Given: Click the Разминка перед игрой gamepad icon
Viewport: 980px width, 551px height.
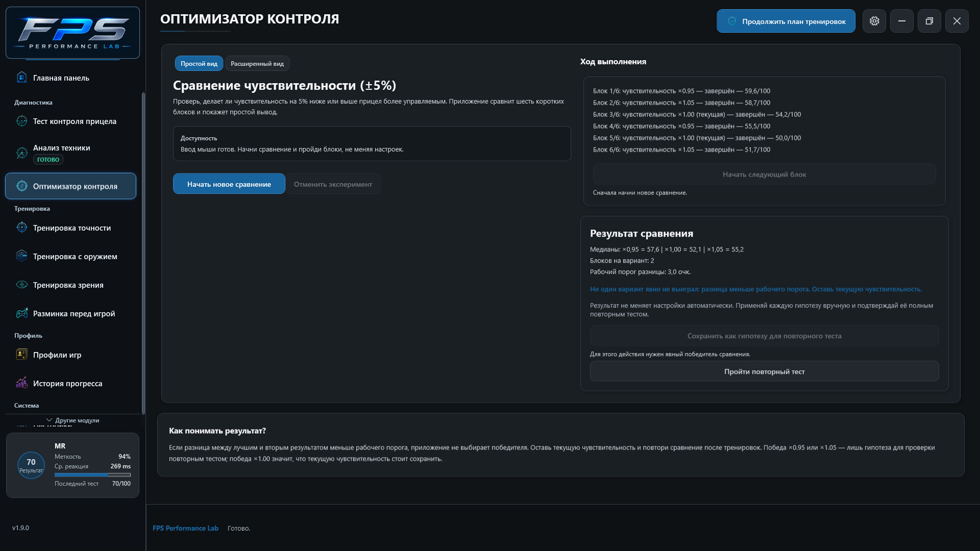Looking at the screenshot, I should click(21, 313).
